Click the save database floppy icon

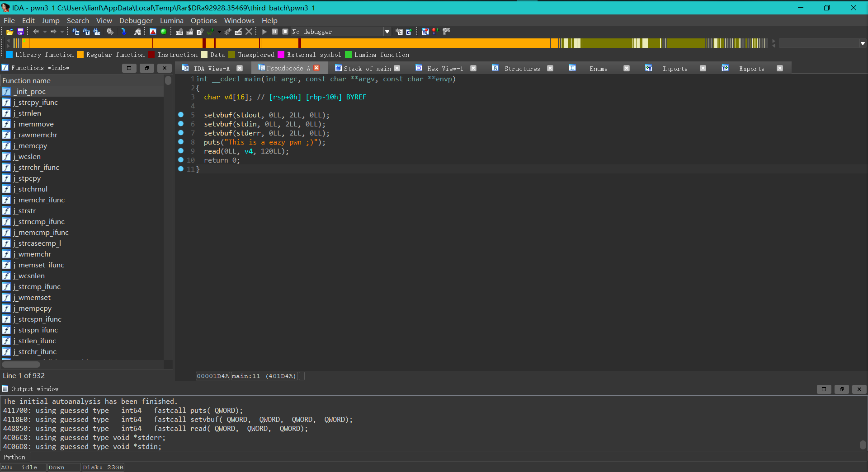point(20,32)
